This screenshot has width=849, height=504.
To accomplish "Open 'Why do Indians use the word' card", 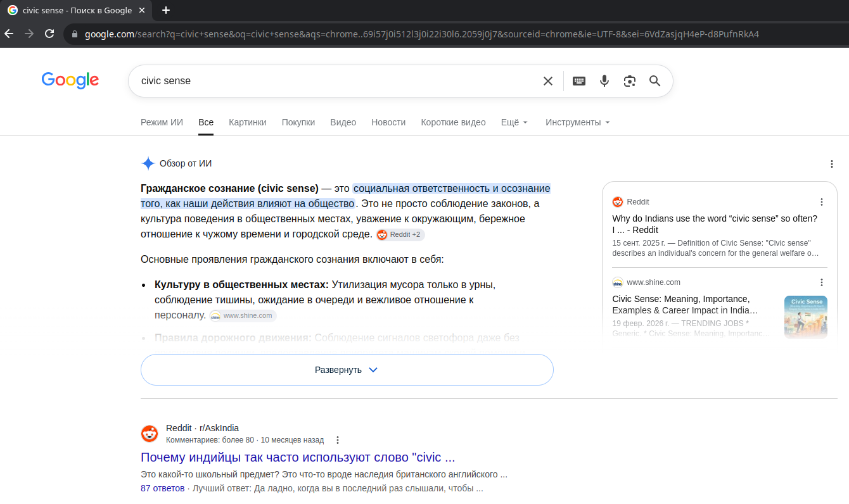I will point(715,224).
